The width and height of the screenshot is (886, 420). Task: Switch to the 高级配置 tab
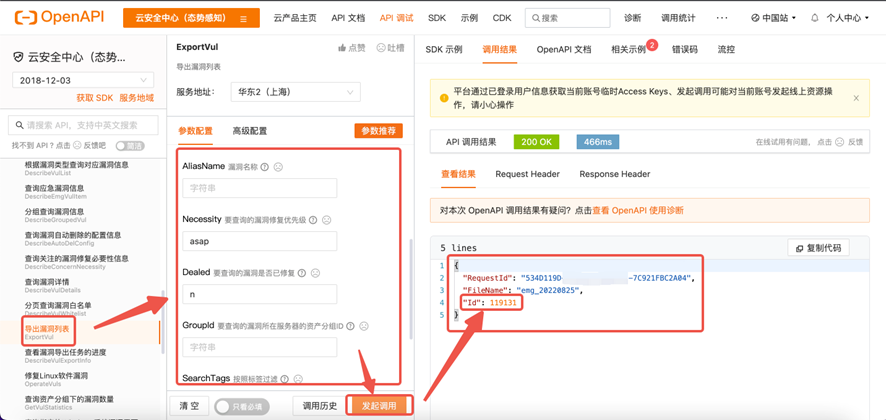pos(250,131)
